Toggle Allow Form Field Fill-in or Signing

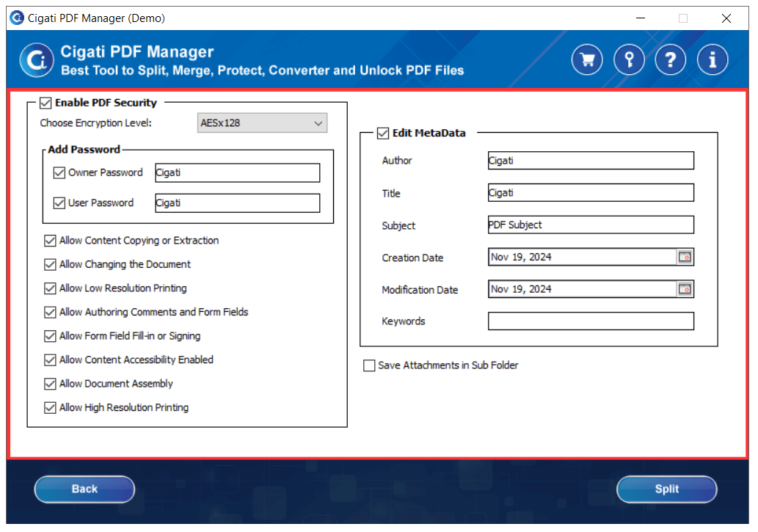click(x=50, y=336)
